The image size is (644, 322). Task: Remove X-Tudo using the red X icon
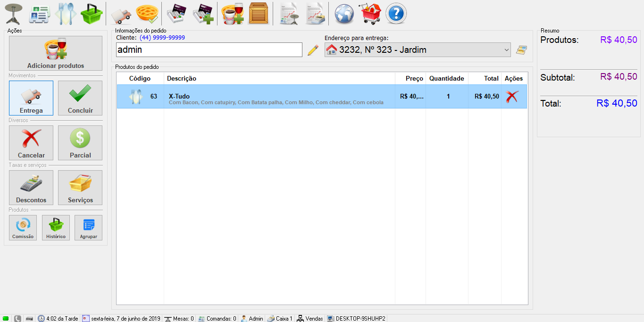point(512,97)
